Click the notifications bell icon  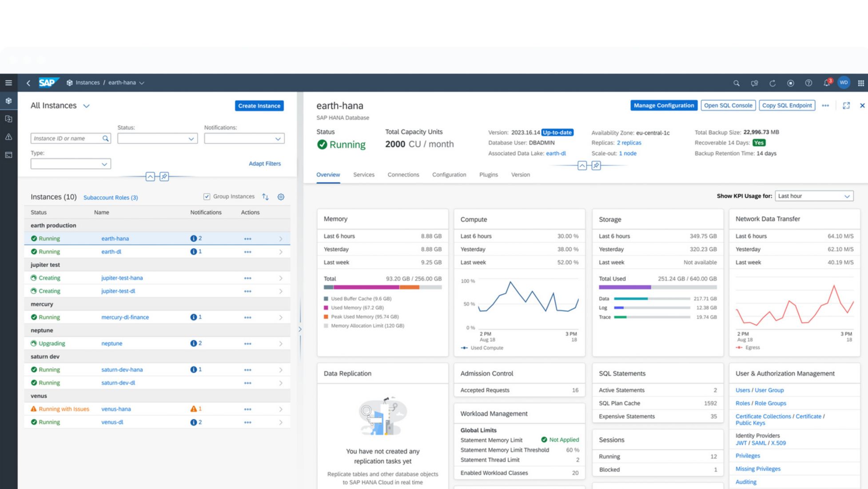coord(826,83)
